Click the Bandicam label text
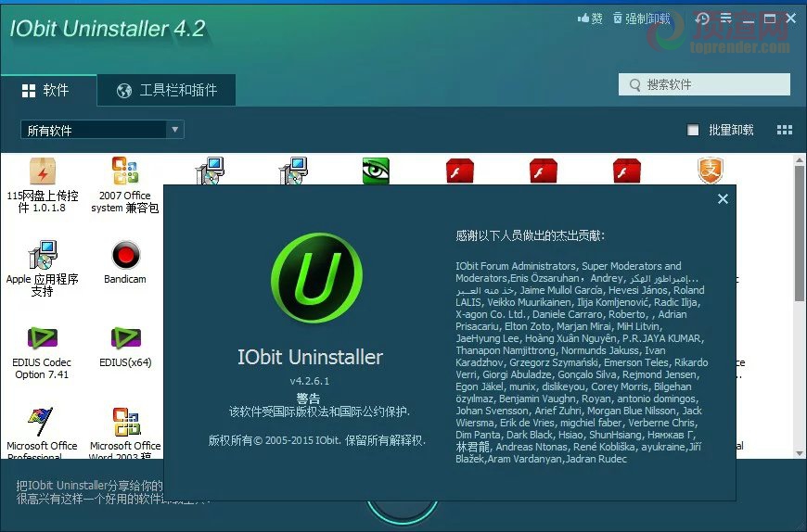This screenshot has width=807, height=532. [125, 279]
